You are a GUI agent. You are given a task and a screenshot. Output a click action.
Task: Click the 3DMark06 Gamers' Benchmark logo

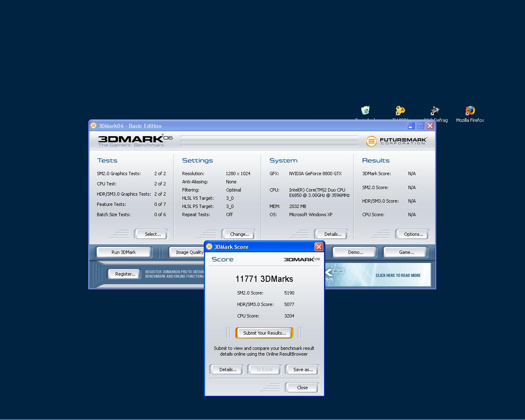click(135, 140)
